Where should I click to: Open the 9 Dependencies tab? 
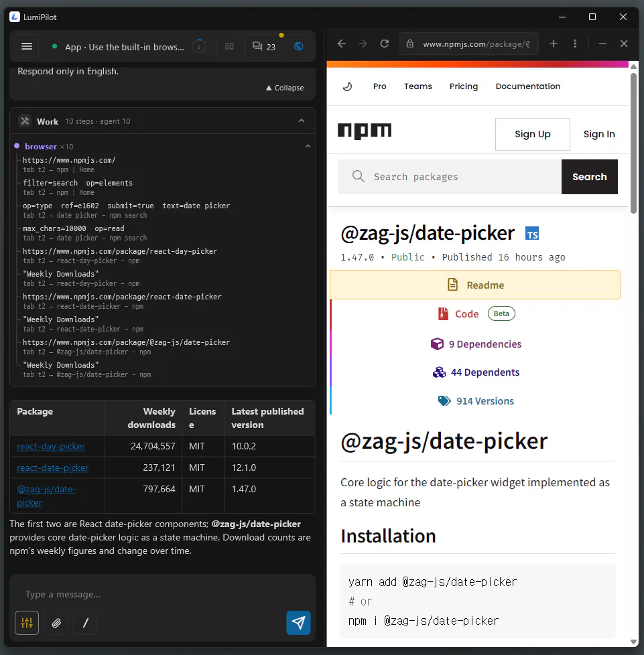click(x=474, y=344)
